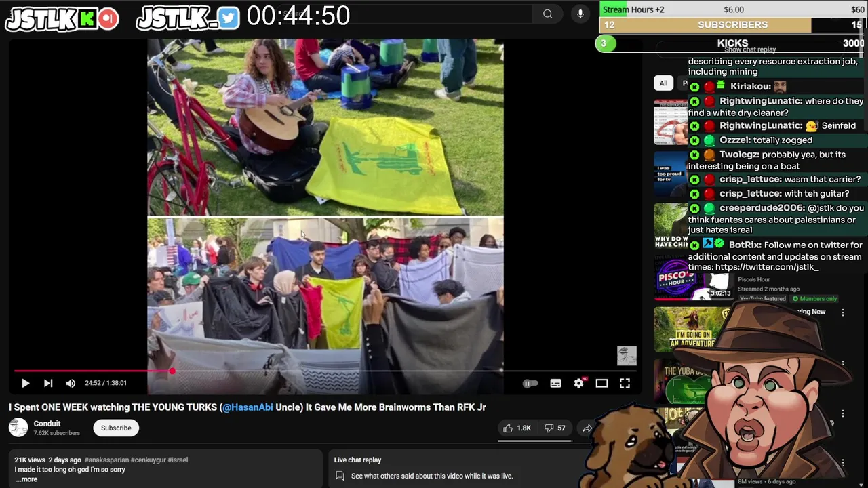Viewport: 868px width, 488px height.
Task: Click the small channel watermark in video
Action: [x=627, y=356]
